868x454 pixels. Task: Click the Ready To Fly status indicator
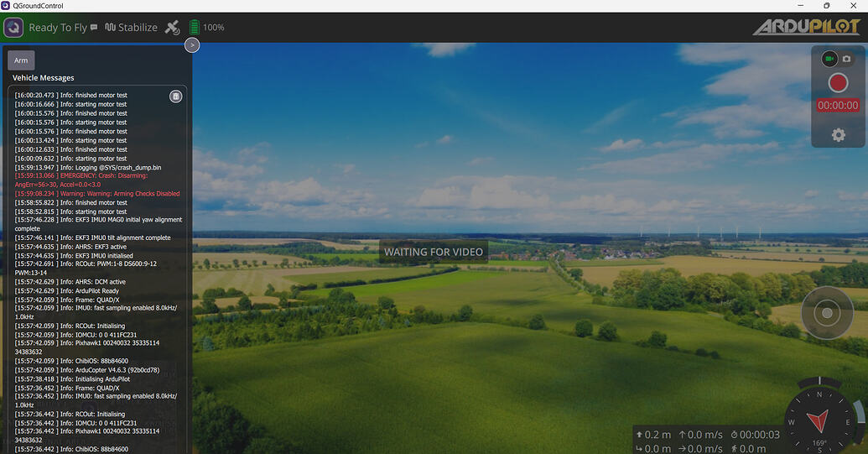tap(58, 27)
